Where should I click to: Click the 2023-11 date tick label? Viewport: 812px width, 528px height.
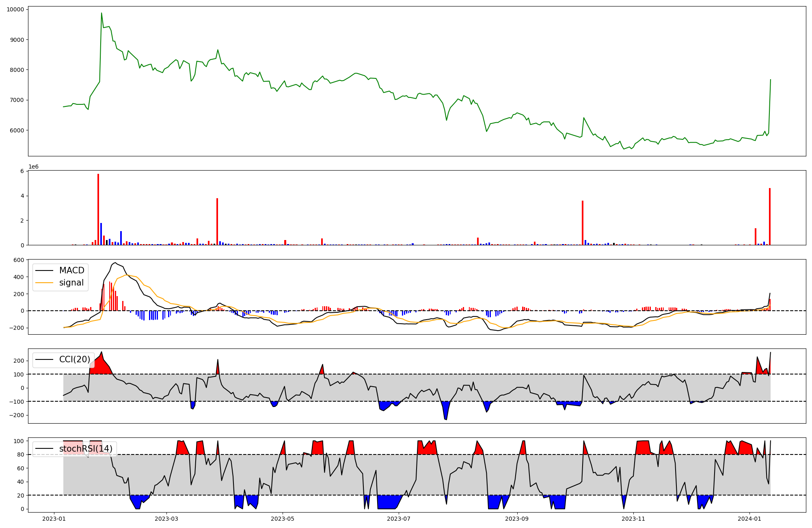[633, 519]
